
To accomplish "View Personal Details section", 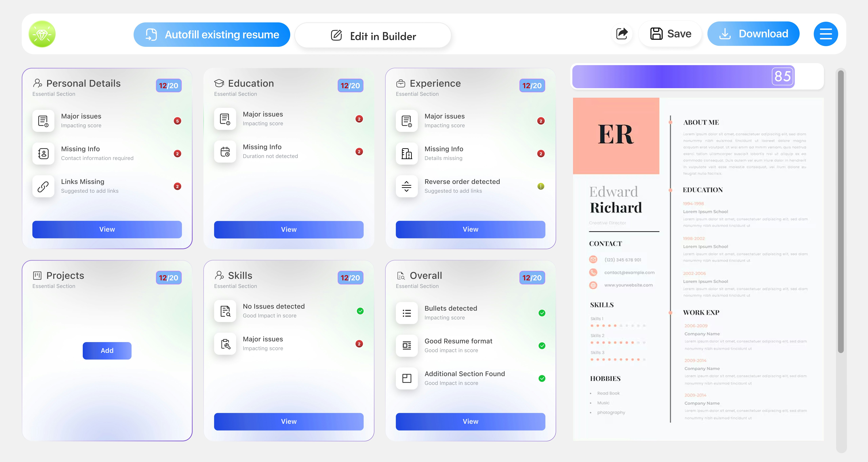I will pos(107,229).
